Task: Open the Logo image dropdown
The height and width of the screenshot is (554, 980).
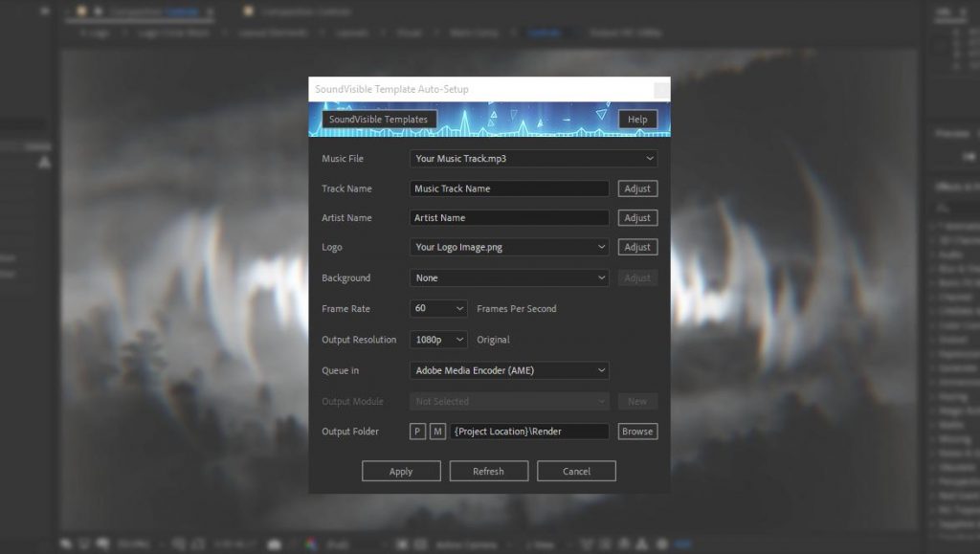Action: (x=509, y=247)
